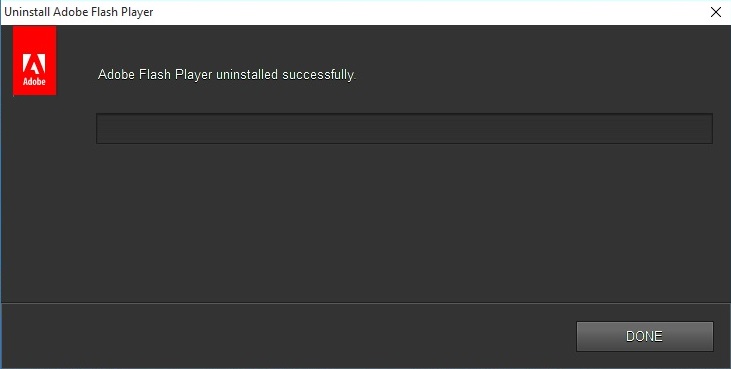Click the footer strip left of DONE

[x=289, y=336]
